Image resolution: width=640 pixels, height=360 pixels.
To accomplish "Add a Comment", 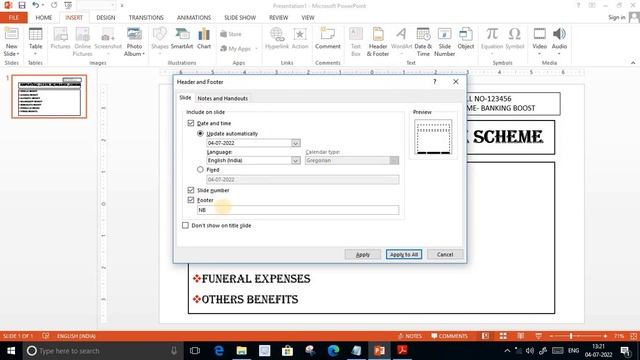I will 328,39.
